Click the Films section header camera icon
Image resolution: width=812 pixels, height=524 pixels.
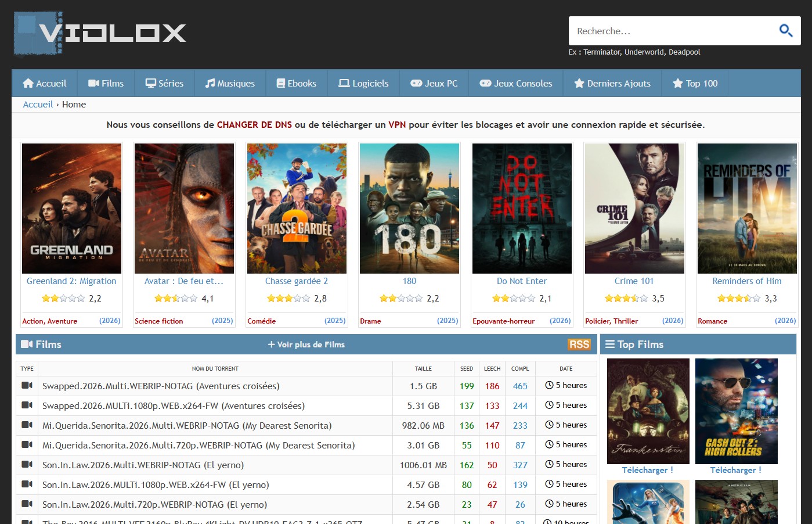tap(27, 344)
